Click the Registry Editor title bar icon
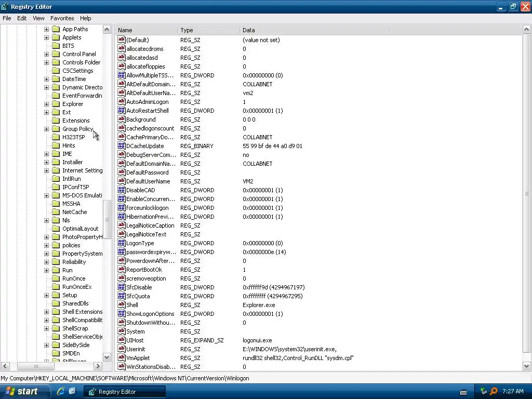The width and height of the screenshot is (532, 399). tap(5, 6)
